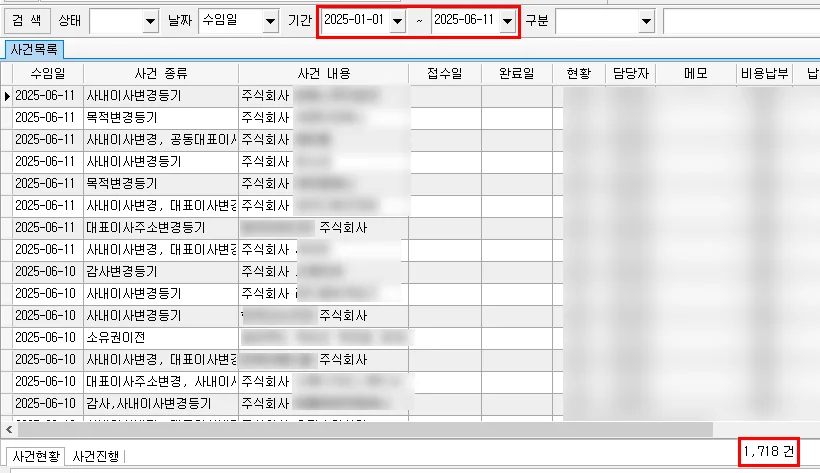Click the 사건 종류 column header
The height and width of the screenshot is (473, 820).
point(161,74)
